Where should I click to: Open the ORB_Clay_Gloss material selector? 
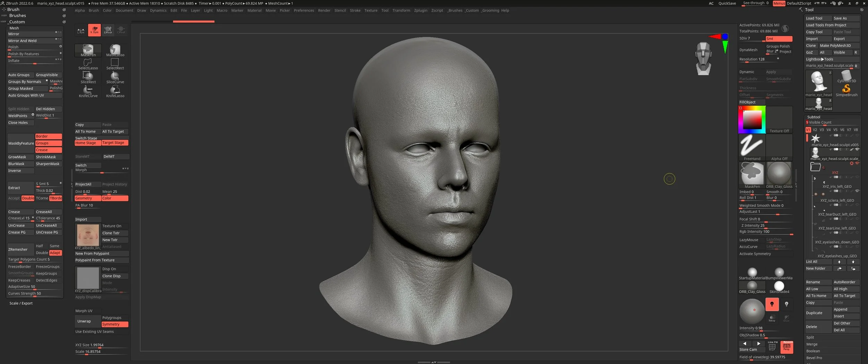point(779,175)
